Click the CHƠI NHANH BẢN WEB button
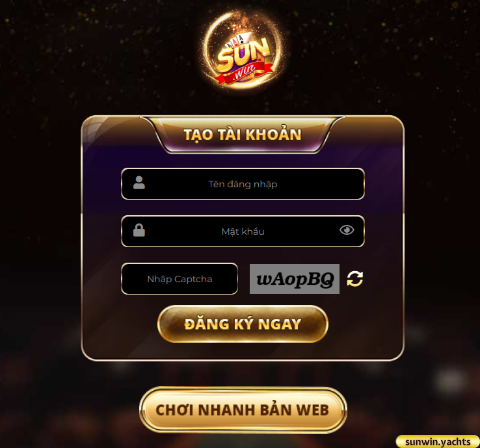 click(243, 410)
